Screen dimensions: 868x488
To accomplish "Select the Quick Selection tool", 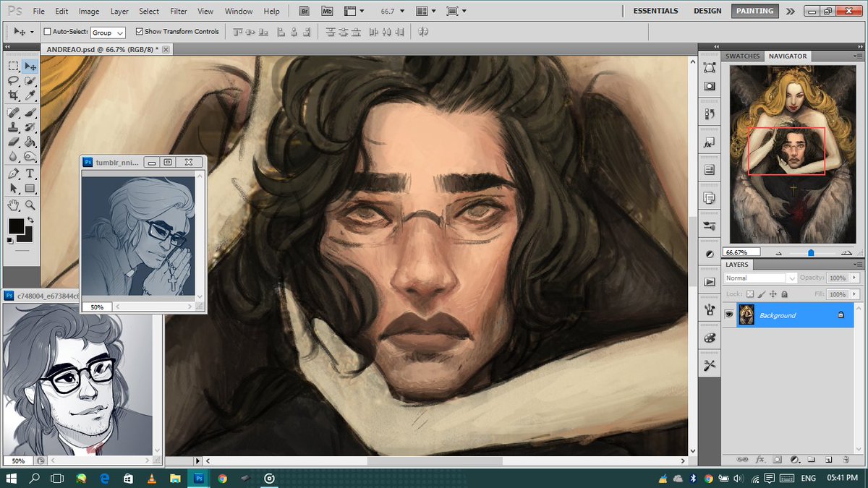I will 30,81.
